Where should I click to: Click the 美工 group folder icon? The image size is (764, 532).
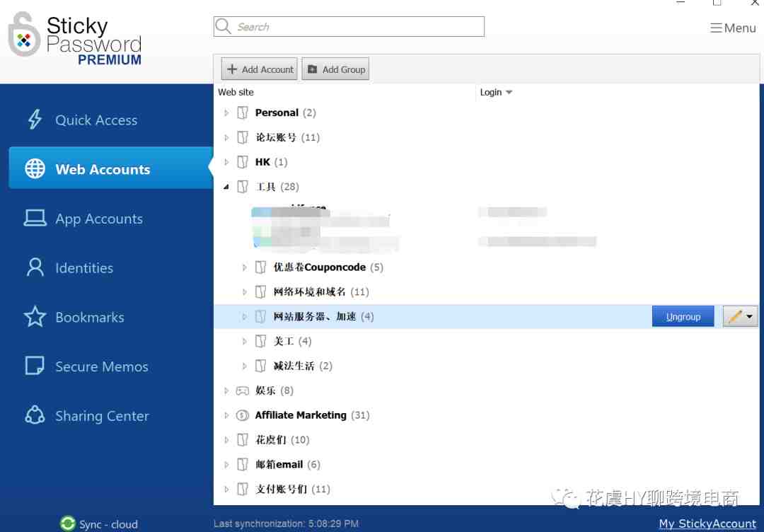pos(260,341)
